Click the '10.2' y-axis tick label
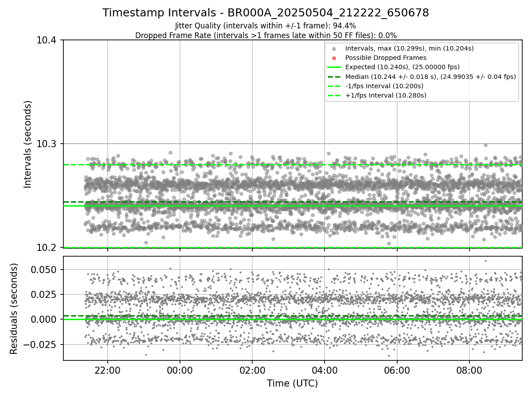532x399 pixels. pyautogui.click(x=47, y=247)
